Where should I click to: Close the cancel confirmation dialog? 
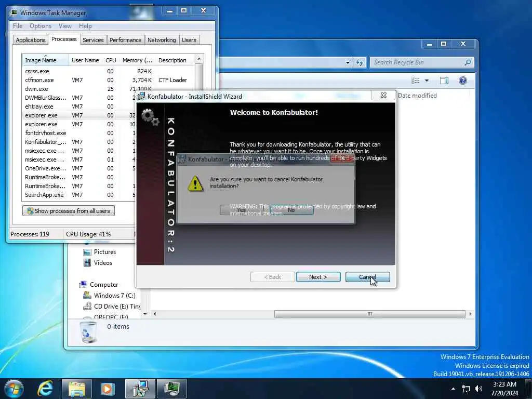pyautogui.click(x=342, y=158)
